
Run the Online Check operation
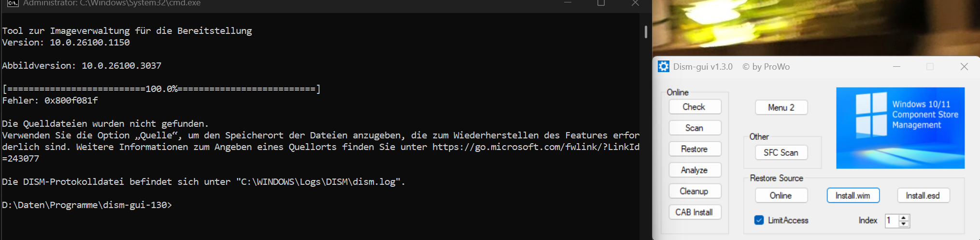(x=695, y=107)
